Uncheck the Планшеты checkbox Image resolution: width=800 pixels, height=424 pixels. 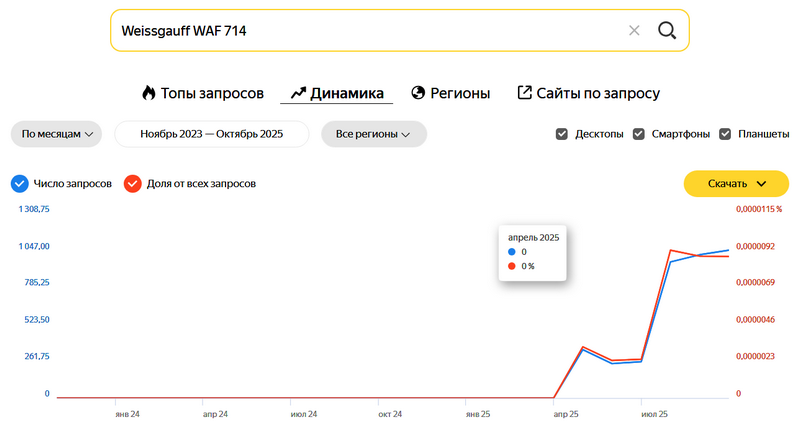[726, 134]
